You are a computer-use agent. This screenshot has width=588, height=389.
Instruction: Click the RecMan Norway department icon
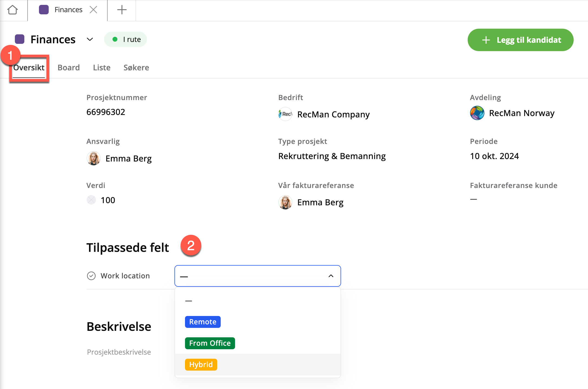point(477,113)
